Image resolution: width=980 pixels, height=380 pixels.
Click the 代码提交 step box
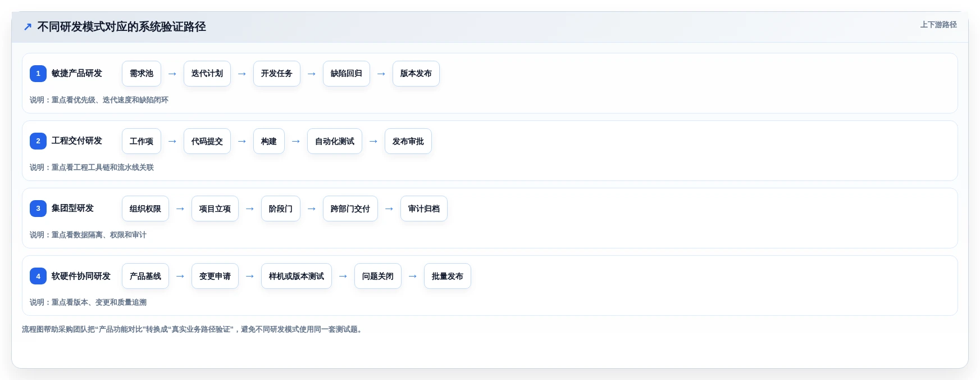[x=207, y=141]
